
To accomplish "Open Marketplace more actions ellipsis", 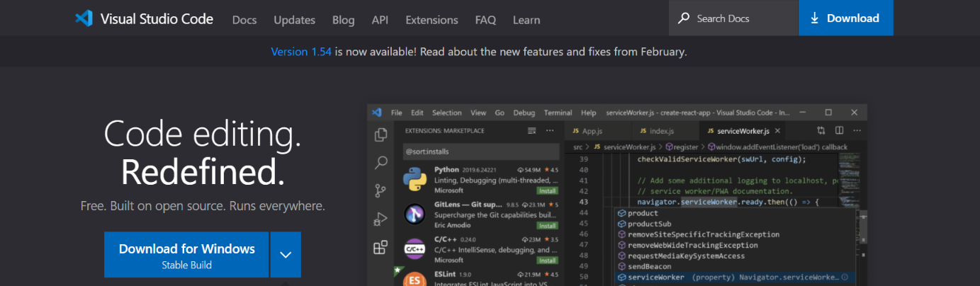I will point(550,131).
